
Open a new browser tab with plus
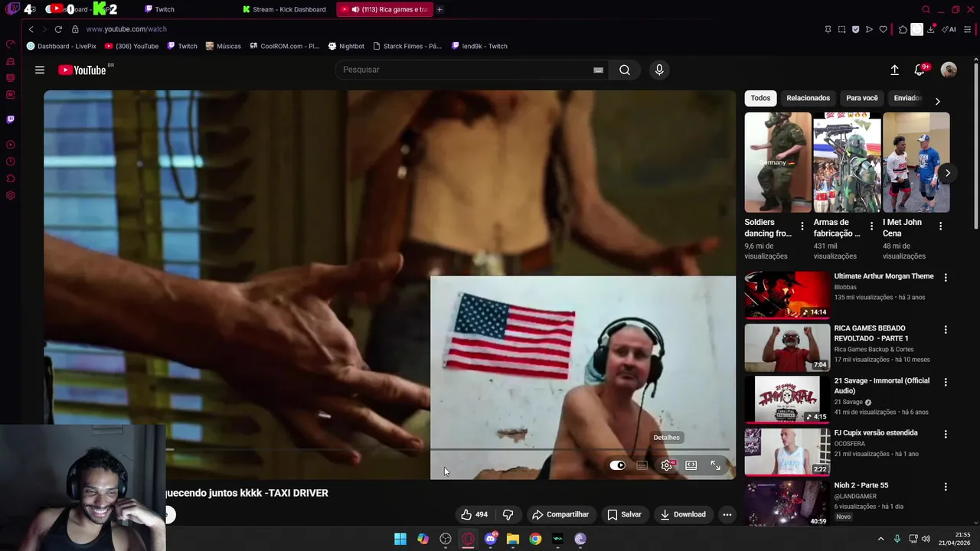(x=439, y=9)
